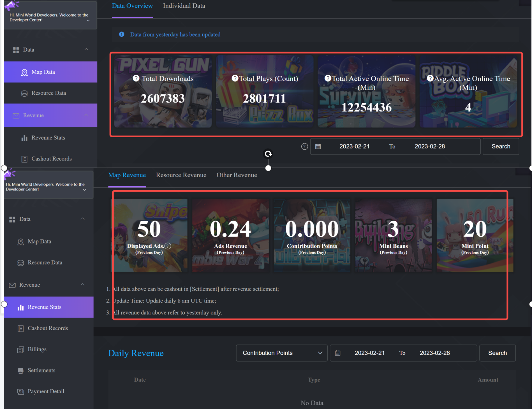Click help icon beside Total Plays (Count)
The image size is (532, 409).
(x=235, y=78)
